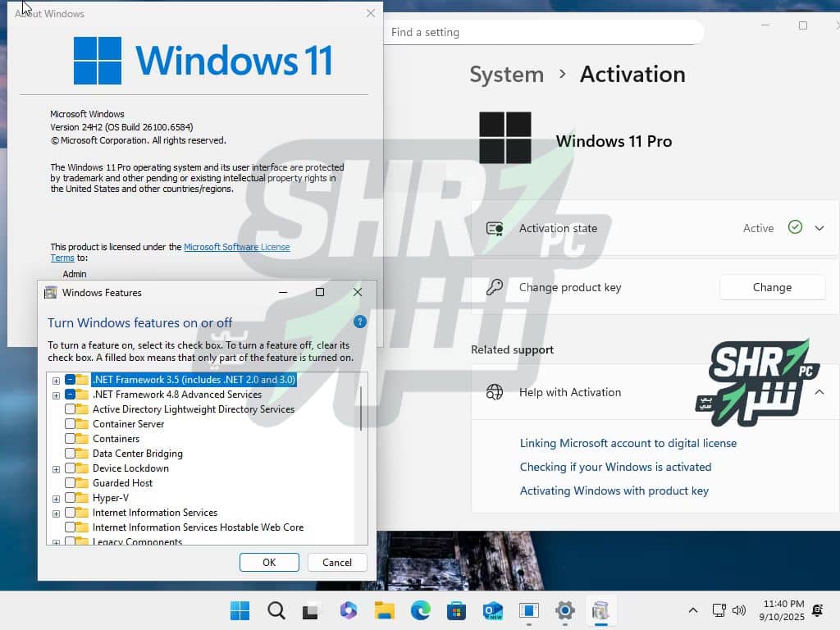Launch Microsoft Edge from the taskbar

(x=421, y=610)
